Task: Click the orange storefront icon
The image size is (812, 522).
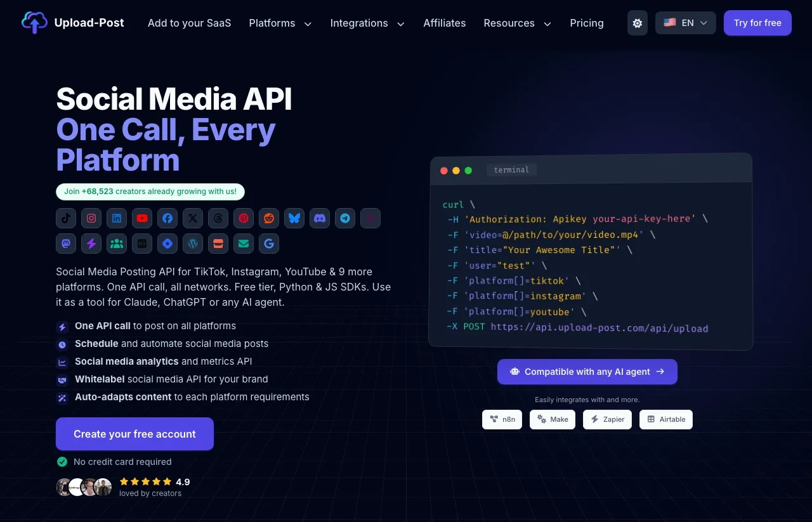Action: coord(218,244)
